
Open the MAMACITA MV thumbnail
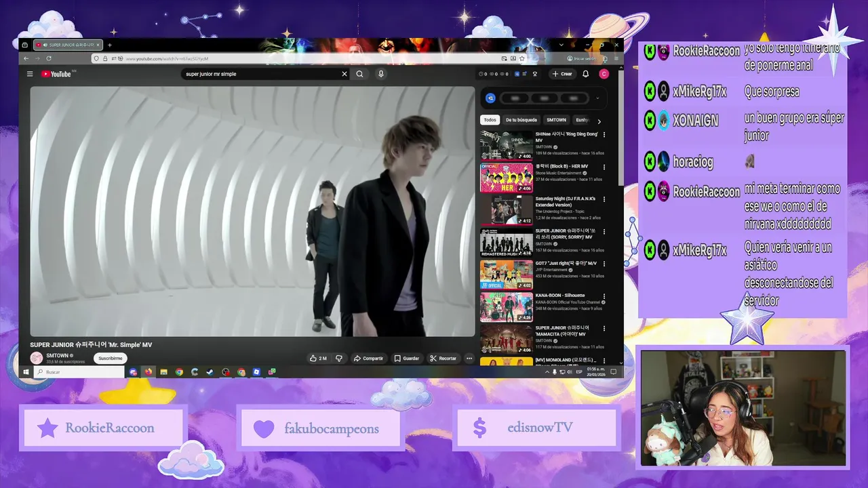coord(507,339)
